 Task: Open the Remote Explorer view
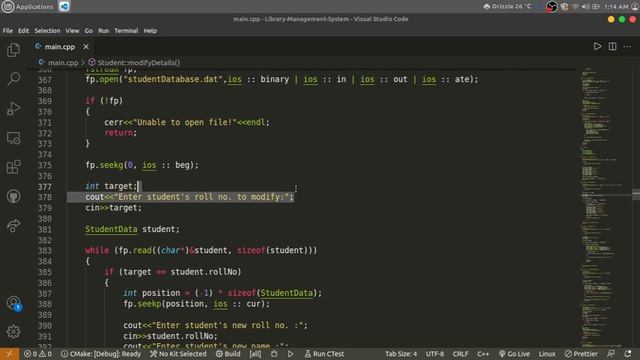tap(13, 138)
